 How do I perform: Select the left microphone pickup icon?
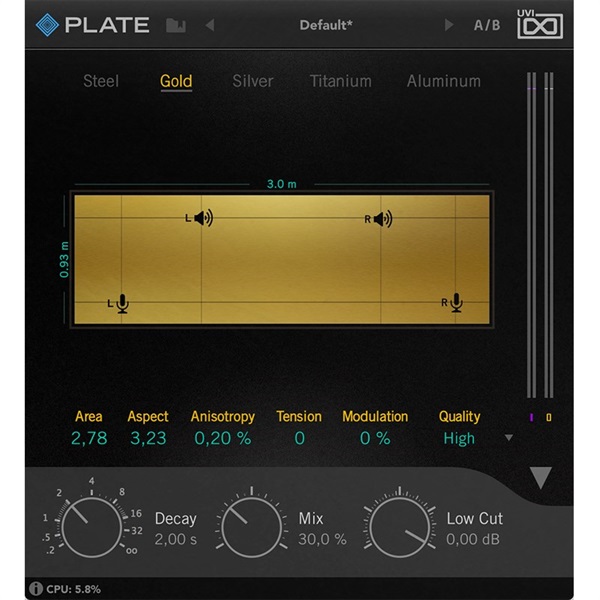pyautogui.click(x=122, y=304)
